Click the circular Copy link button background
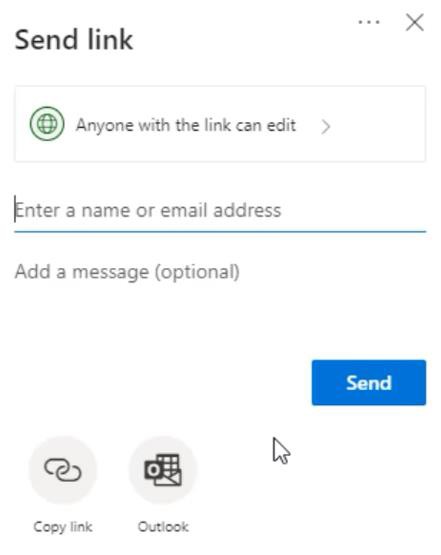441x555 pixels. pyautogui.click(x=63, y=470)
